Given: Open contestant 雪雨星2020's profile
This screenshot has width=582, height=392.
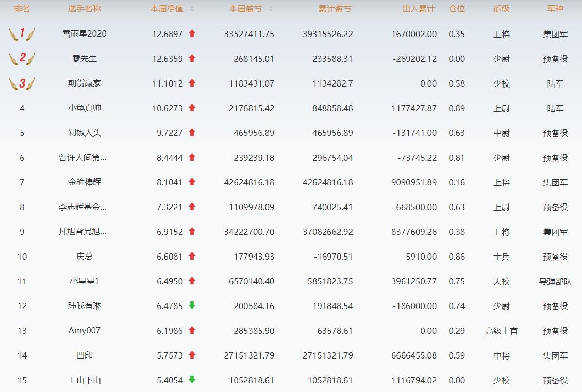Looking at the screenshot, I should 85,34.
